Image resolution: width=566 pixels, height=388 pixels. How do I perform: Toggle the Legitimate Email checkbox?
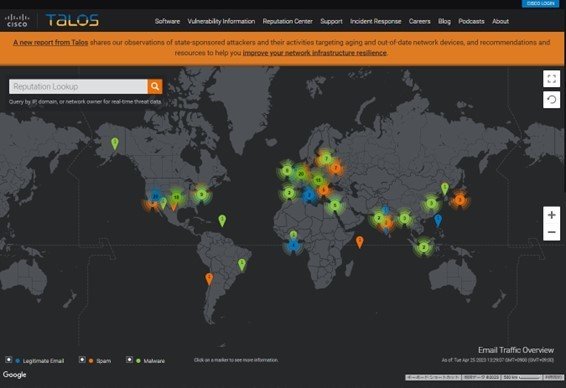(x=9, y=360)
